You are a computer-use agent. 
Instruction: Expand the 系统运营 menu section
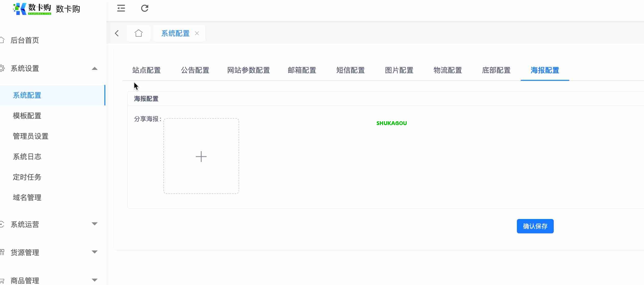(95, 224)
